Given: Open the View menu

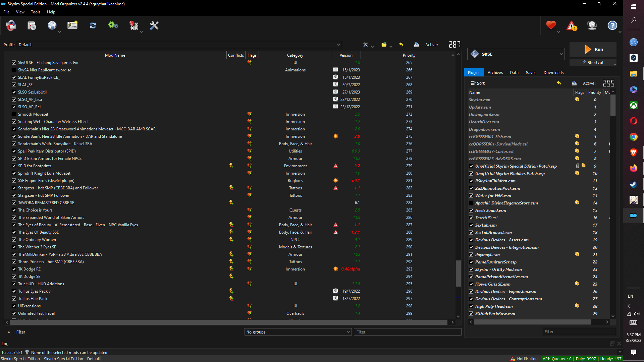Looking at the screenshot, I should click(20, 12).
